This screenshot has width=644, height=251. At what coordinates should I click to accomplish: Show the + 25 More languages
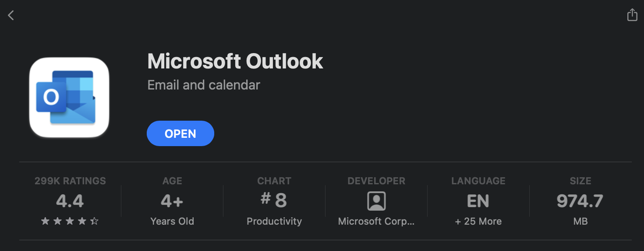click(x=478, y=221)
